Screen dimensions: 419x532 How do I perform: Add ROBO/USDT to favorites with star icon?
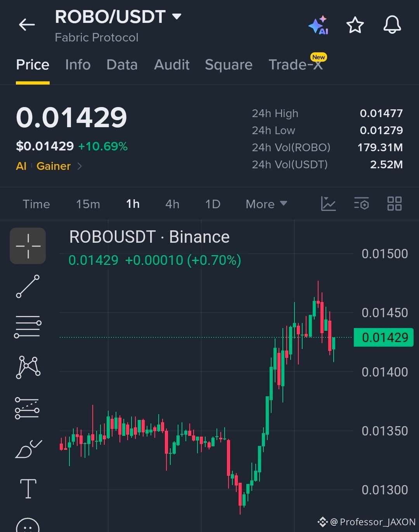[355, 25]
